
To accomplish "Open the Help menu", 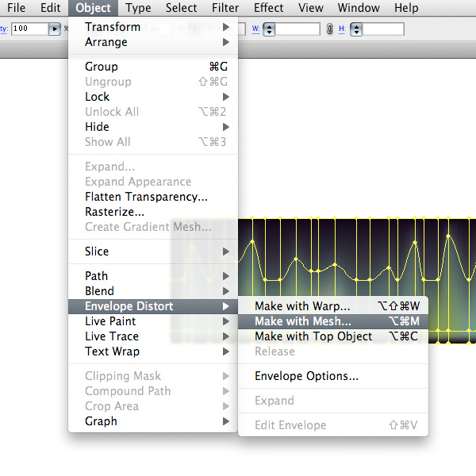I will pyautogui.click(x=406, y=8).
